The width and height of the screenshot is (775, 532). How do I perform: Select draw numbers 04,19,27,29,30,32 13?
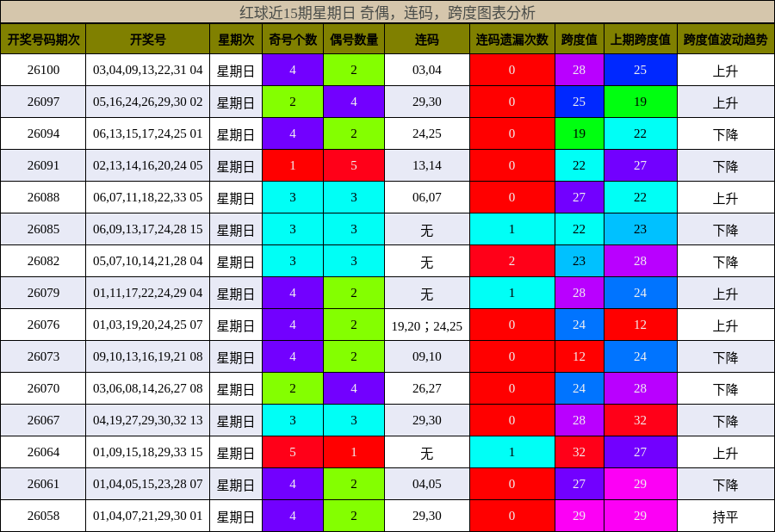click(148, 420)
